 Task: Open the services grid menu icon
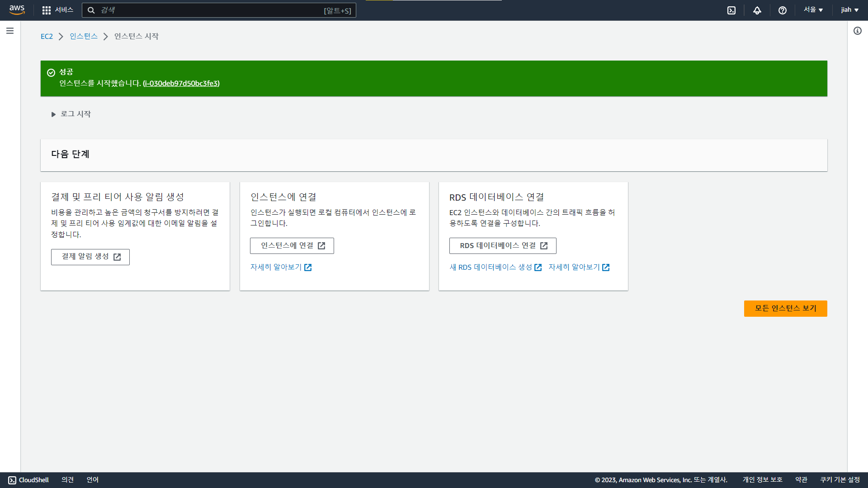point(46,10)
